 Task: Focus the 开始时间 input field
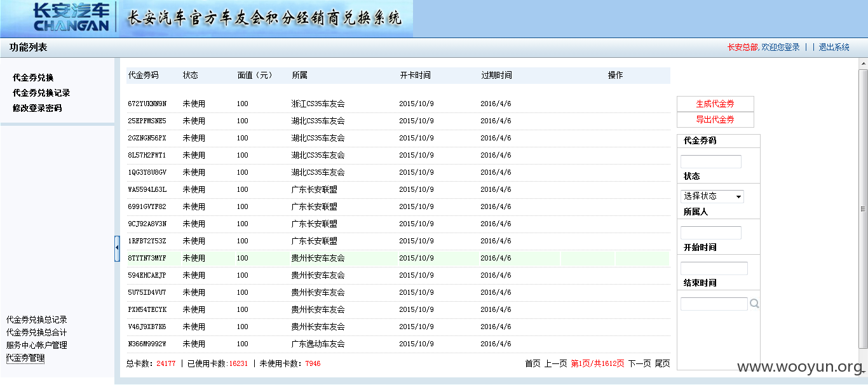[x=714, y=268]
